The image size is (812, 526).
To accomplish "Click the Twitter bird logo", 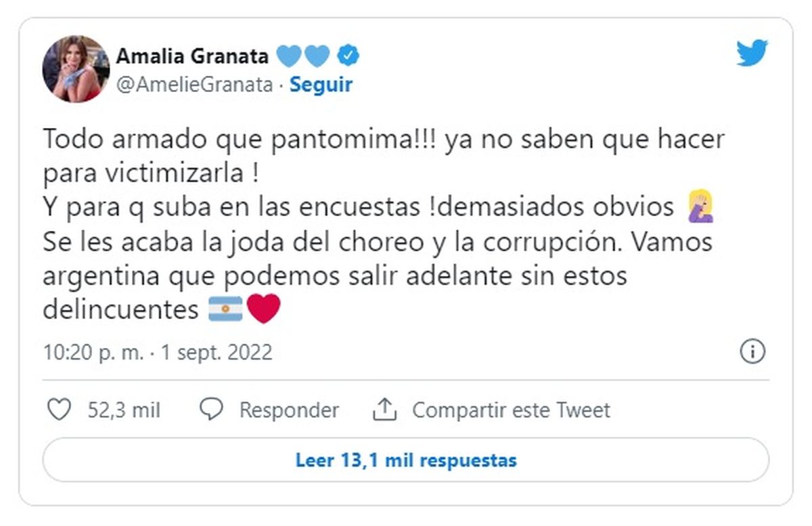I will [x=752, y=53].
